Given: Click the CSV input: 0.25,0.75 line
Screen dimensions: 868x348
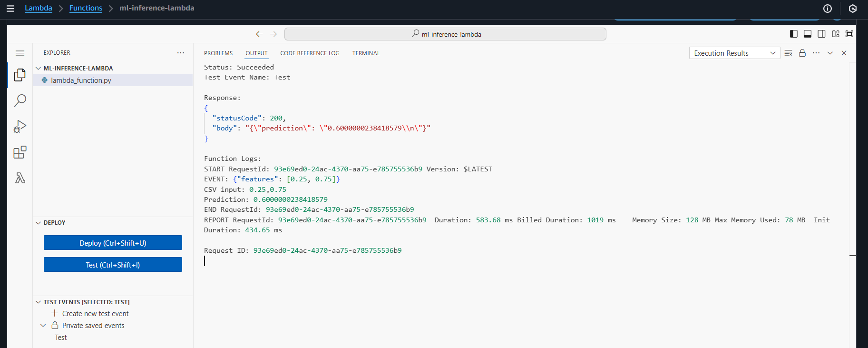Looking at the screenshot, I should (x=245, y=189).
